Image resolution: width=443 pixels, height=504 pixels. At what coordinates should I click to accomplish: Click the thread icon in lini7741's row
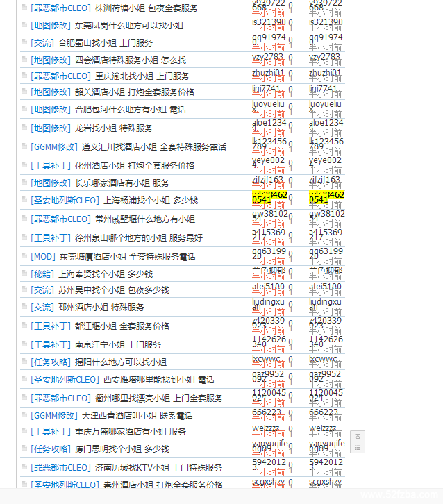pos(24,91)
